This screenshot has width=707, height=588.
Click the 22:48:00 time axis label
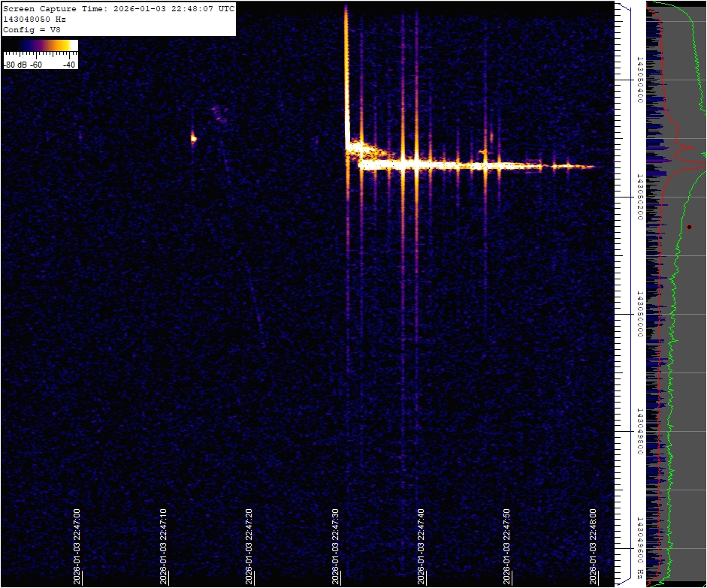click(x=593, y=546)
